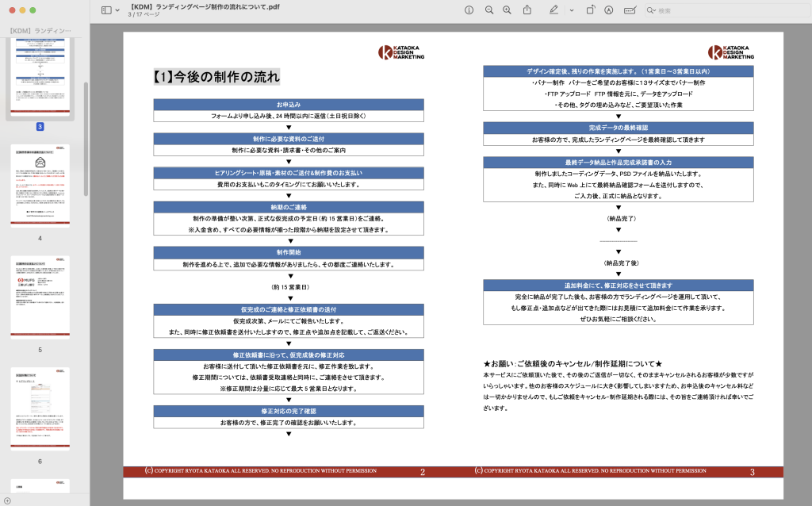Select the page 4 thumbnail
The image size is (812, 506).
pyautogui.click(x=40, y=186)
